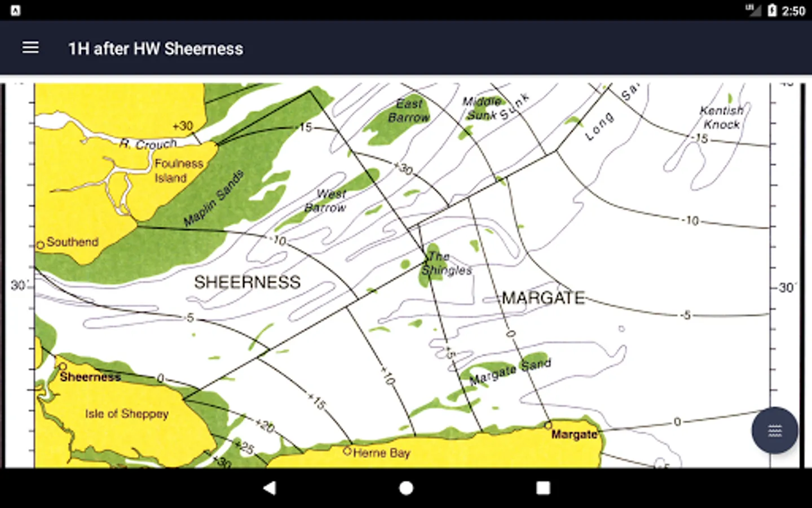
Task: Tap the notification icon in status bar
Action: point(15,10)
